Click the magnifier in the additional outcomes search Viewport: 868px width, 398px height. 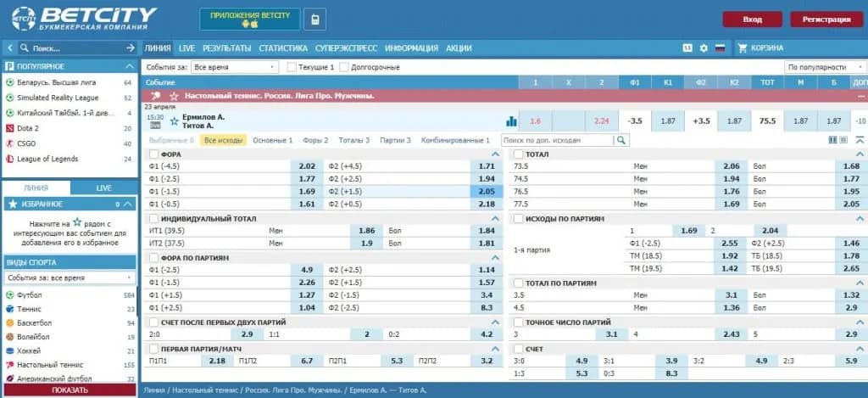(621, 140)
